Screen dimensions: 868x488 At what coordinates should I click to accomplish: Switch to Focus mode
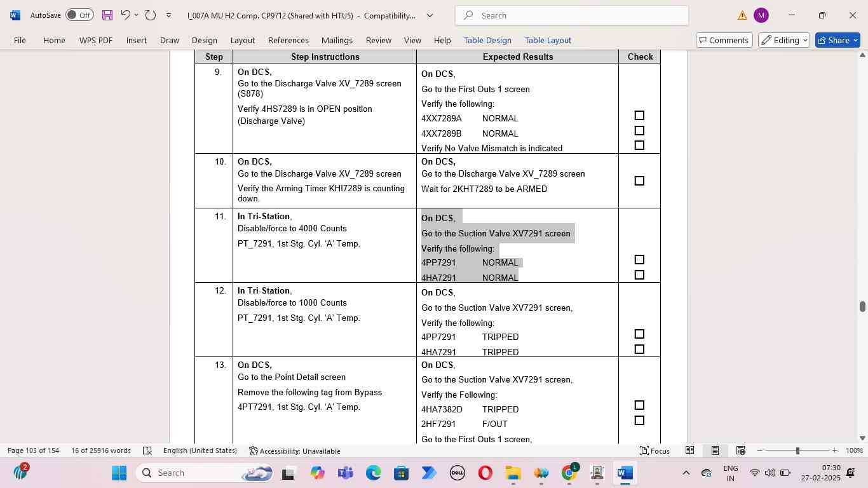[x=654, y=451]
